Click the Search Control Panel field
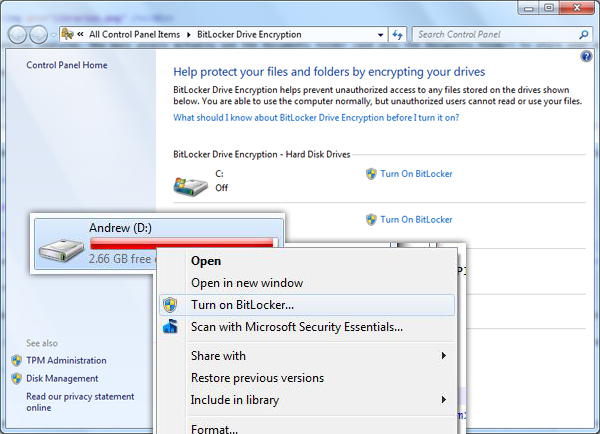The width and height of the screenshot is (600, 434). point(502,34)
